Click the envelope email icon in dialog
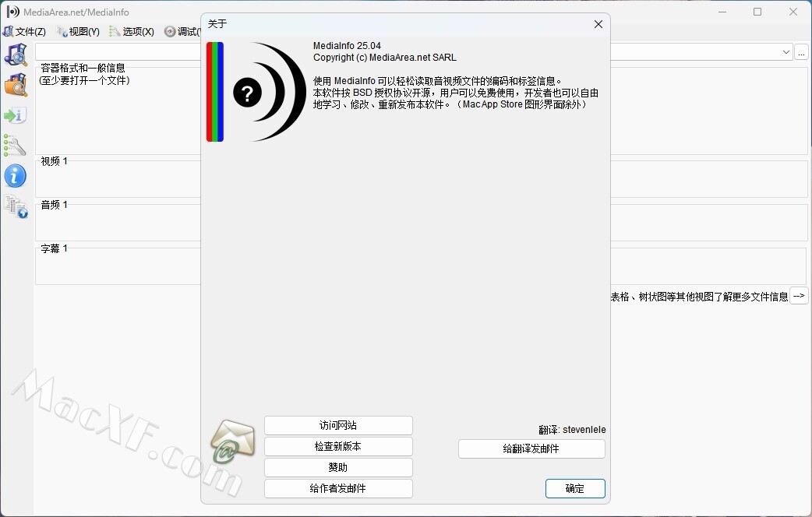Image resolution: width=812 pixels, height=517 pixels. [232, 441]
